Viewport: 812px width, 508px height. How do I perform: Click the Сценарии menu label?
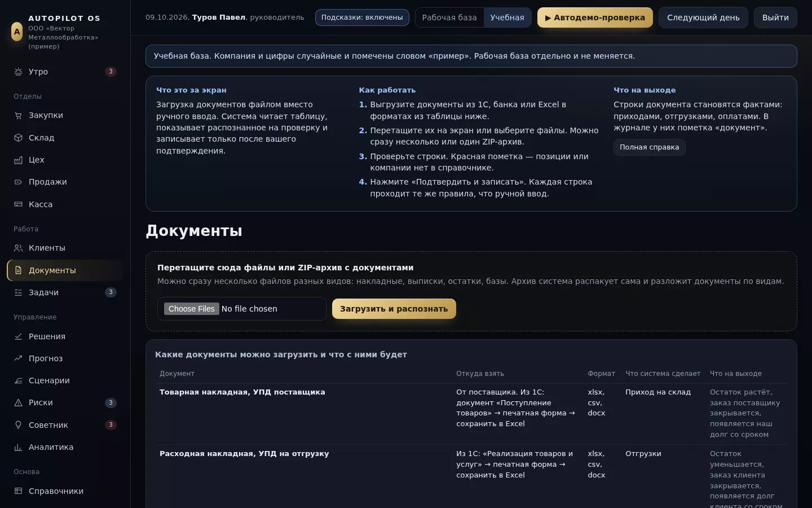(49, 380)
